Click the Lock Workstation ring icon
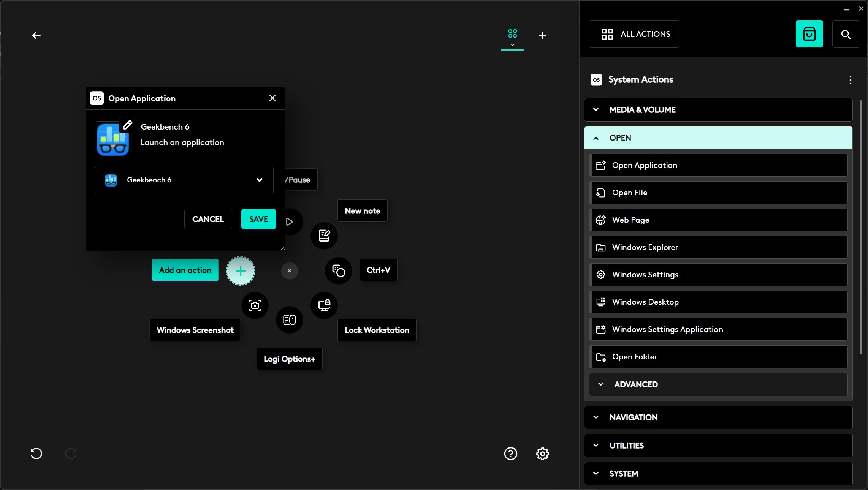The width and height of the screenshot is (868, 490). coord(324,305)
